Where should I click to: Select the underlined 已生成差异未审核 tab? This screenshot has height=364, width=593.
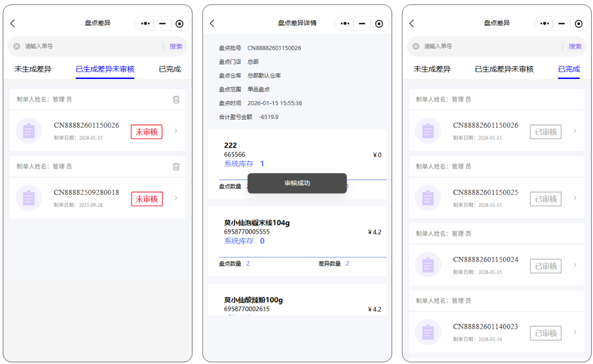(105, 69)
